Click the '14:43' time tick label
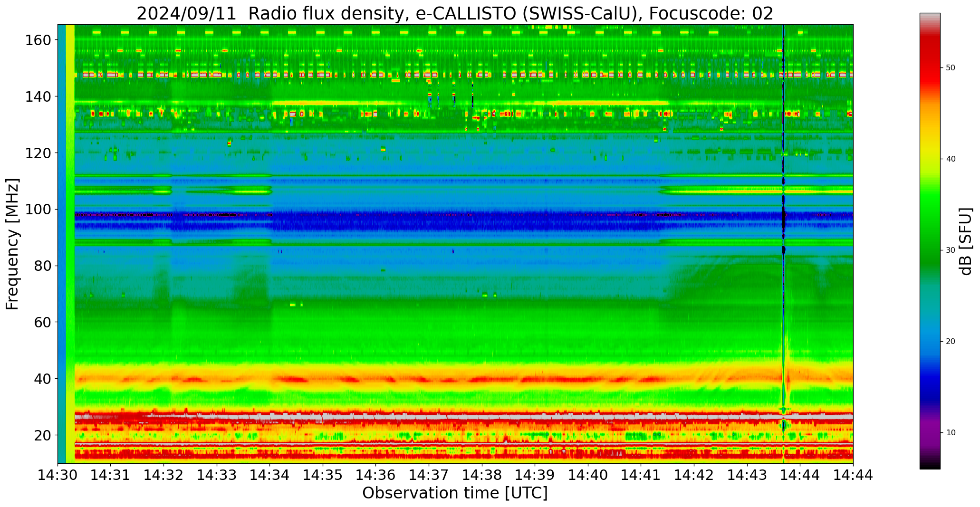Image resolution: width=980 pixels, height=507 pixels. 747,475
